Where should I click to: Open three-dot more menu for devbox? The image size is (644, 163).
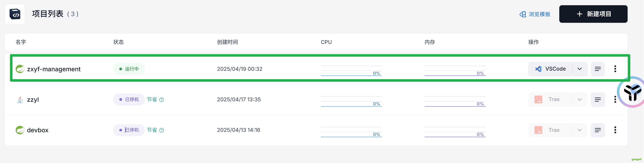(x=615, y=130)
